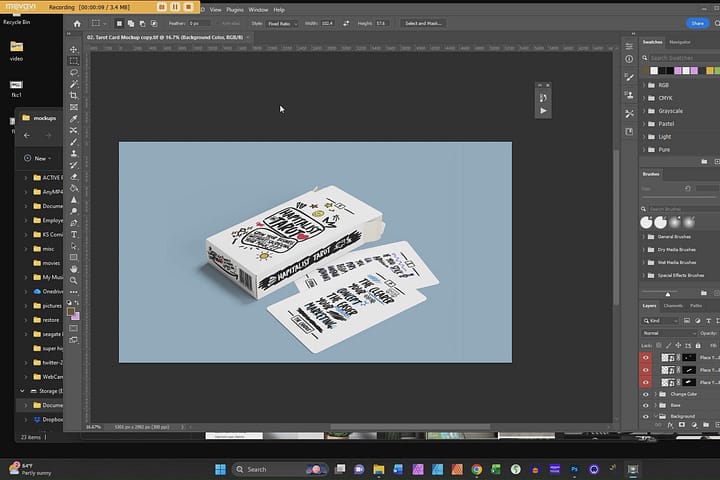Click the Add to selection icon
720x480 pixels.
click(131, 23)
